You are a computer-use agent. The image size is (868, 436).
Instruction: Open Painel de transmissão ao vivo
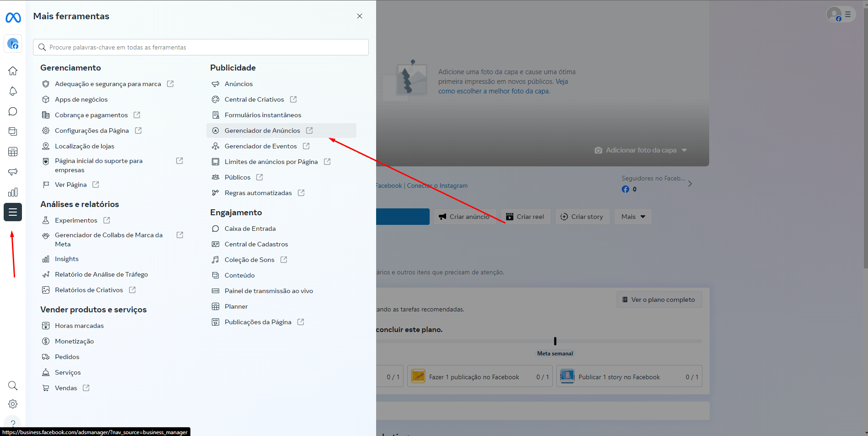(x=269, y=291)
